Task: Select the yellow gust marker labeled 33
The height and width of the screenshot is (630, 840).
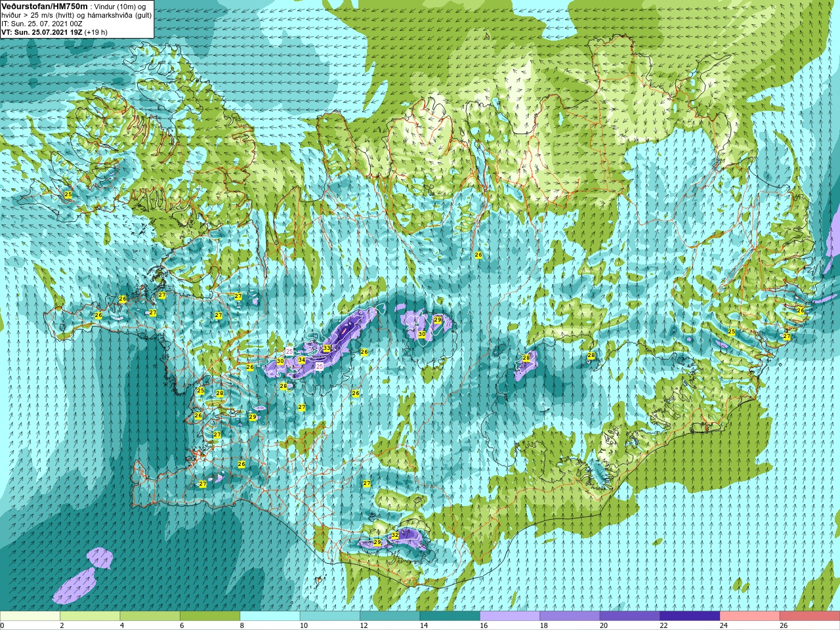Action: (x=327, y=348)
